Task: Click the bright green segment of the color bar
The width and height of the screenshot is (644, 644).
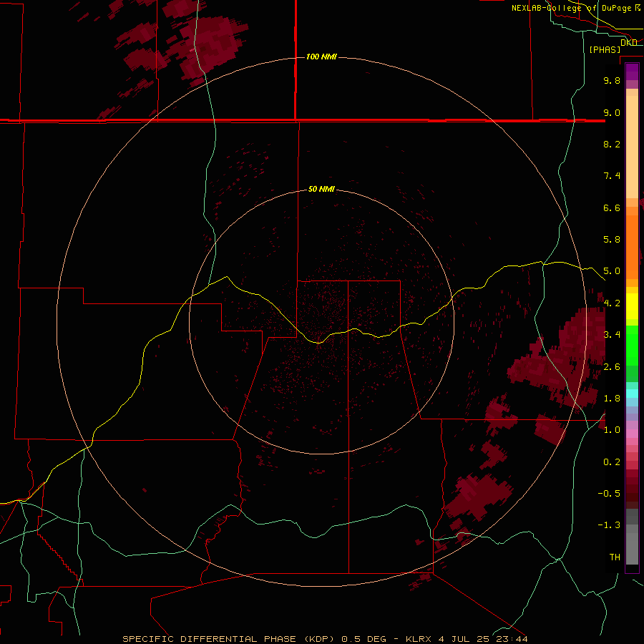Action: tap(632, 345)
